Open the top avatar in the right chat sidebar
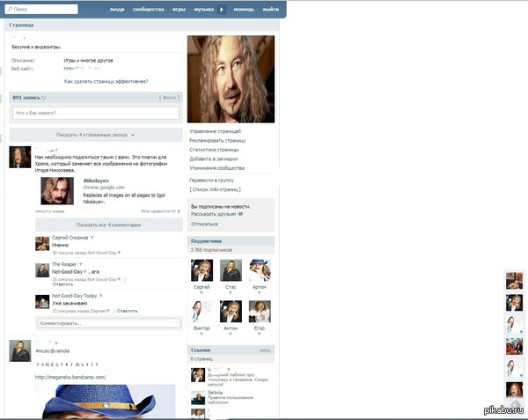 (x=515, y=280)
